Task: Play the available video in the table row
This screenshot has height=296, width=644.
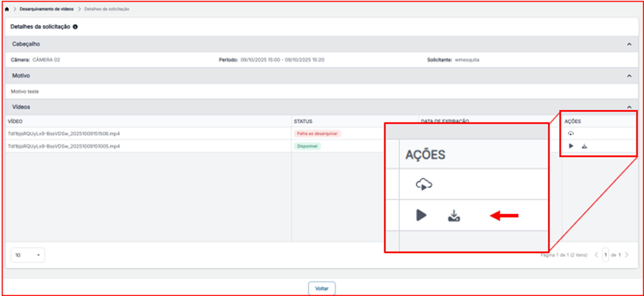Action: point(571,146)
